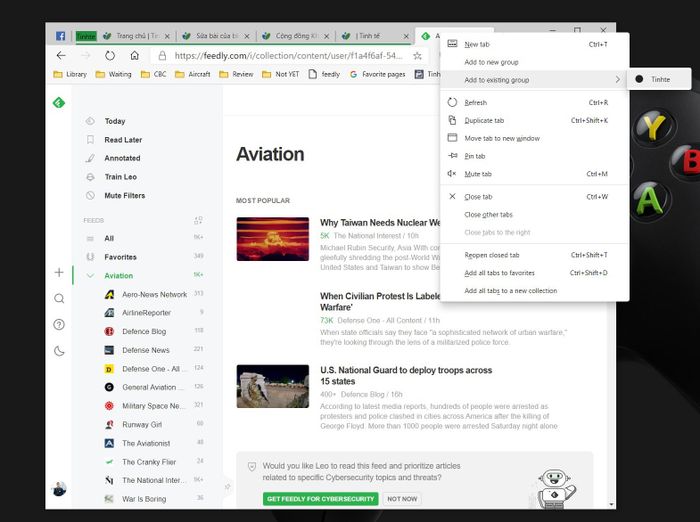Screen dimensions: 700x522
Task: Open The Cranky Flier feed
Action: 154,462
